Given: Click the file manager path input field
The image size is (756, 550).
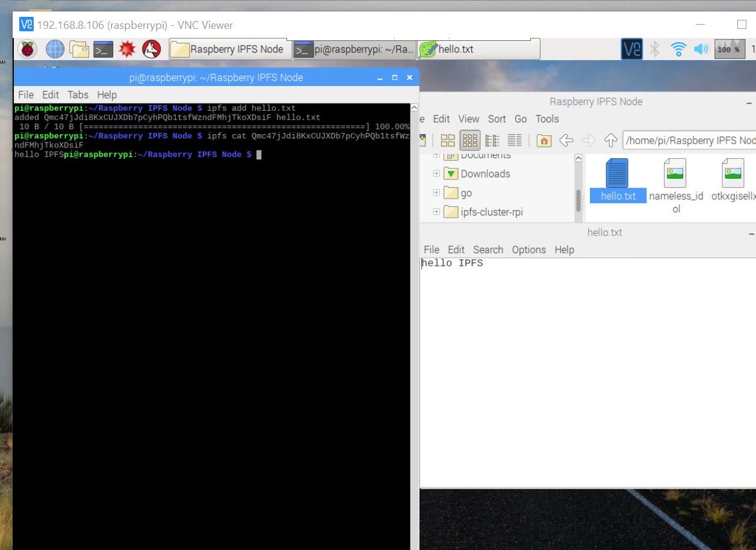Looking at the screenshot, I should (692, 140).
